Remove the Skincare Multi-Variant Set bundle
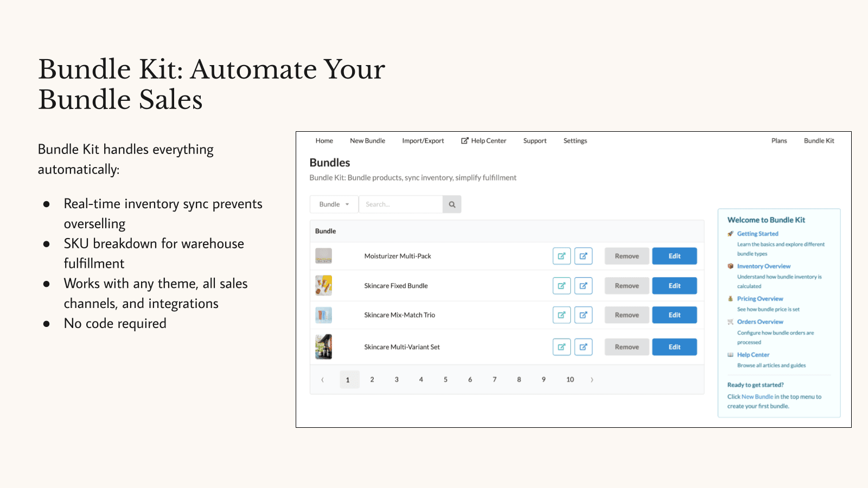 click(627, 347)
